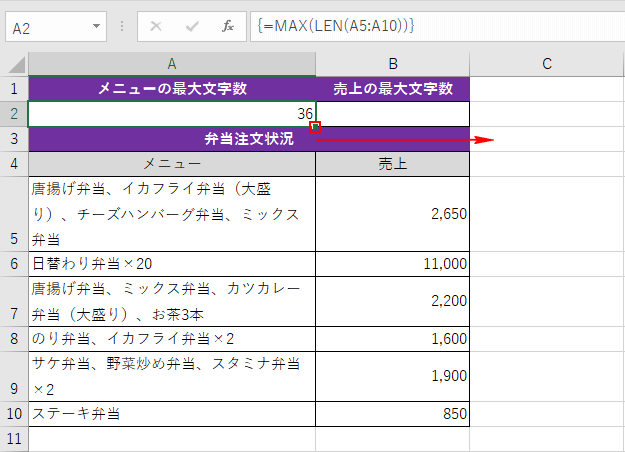
Task: Select cell A2 containing 36
Action: [172, 114]
